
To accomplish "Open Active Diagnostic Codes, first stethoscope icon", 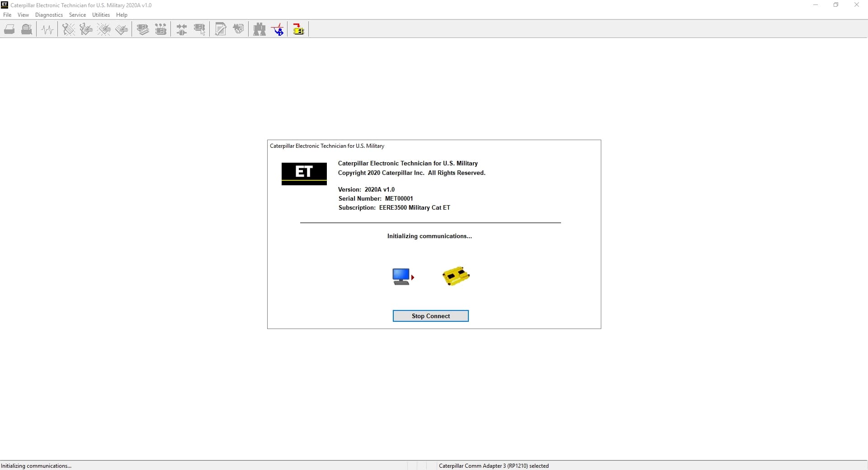I will pyautogui.click(x=68, y=30).
